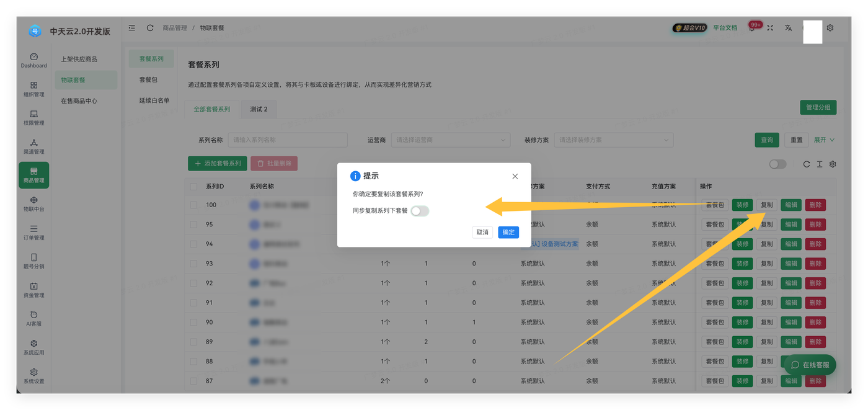Click 编辑 for series ID 92

click(x=791, y=283)
